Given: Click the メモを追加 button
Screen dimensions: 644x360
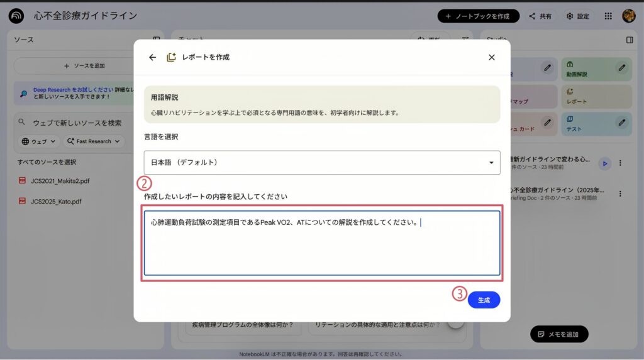Looking at the screenshot, I should pos(559,334).
